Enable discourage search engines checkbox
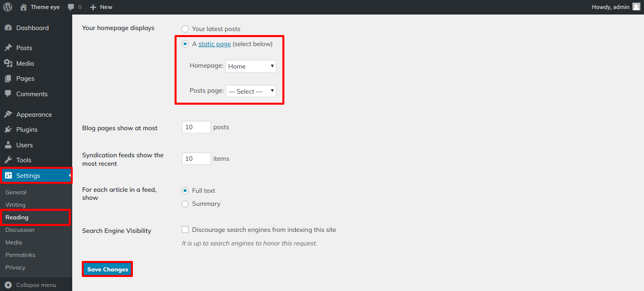Image resolution: width=644 pixels, height=291 pixels. 185,230
